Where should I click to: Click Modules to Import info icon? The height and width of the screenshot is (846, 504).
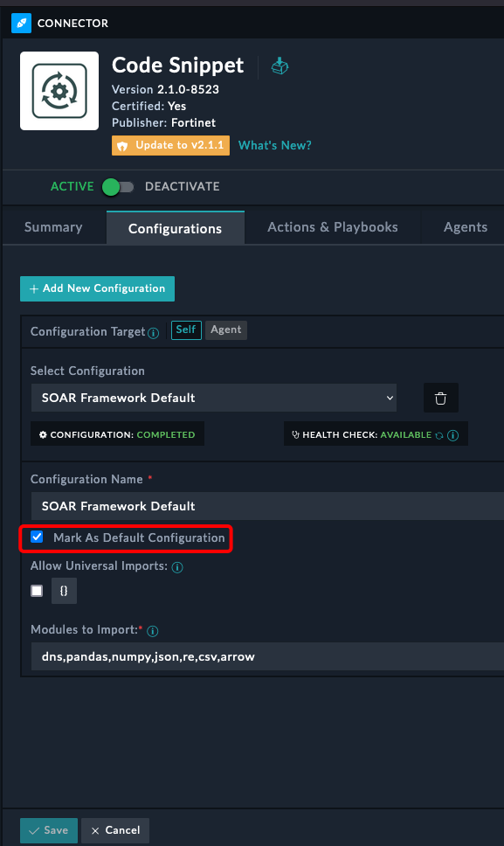153,631
